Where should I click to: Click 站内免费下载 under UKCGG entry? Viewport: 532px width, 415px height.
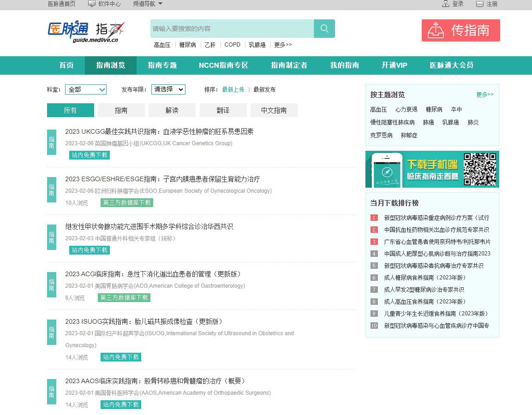90,155
